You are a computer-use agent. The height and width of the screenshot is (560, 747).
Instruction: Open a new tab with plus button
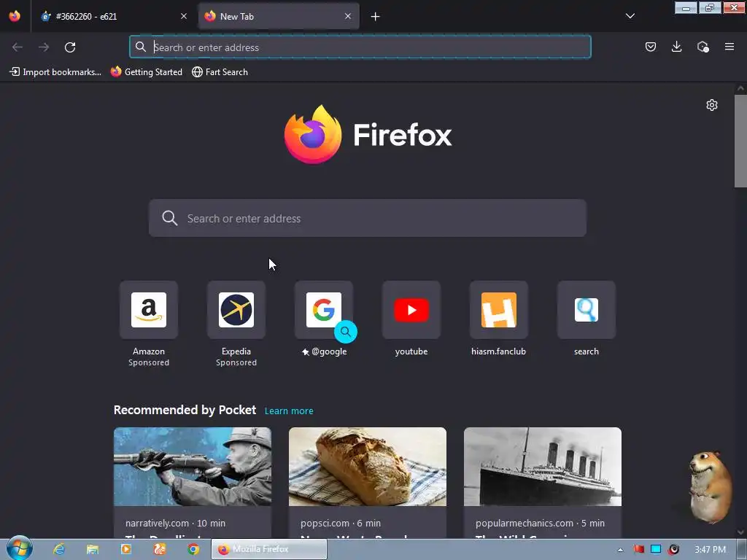[x=376, y=17]
